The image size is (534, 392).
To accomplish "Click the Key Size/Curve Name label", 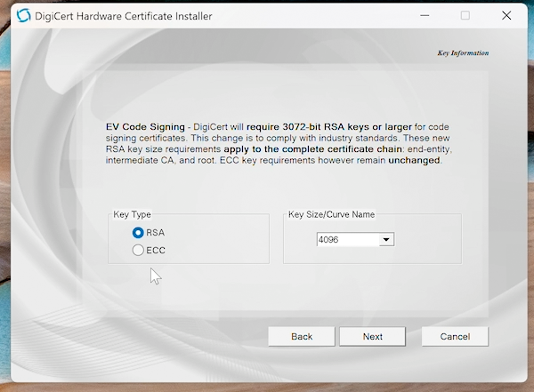I will click(331, 214).
